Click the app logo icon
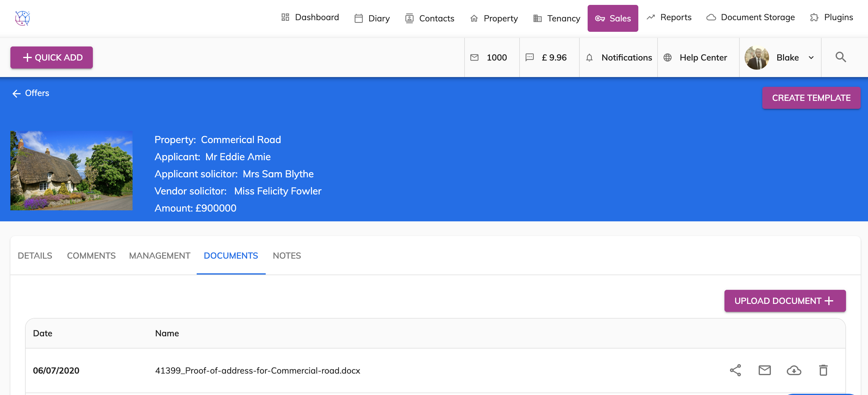This screenshot has width=868, height=395. point(23,18)
